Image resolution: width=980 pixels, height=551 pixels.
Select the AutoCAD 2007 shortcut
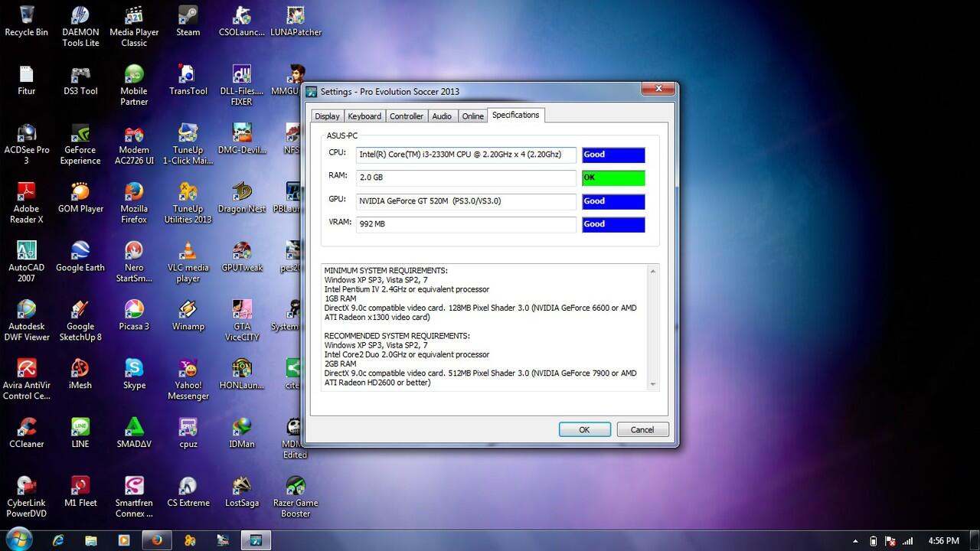(x=27, y=262)
